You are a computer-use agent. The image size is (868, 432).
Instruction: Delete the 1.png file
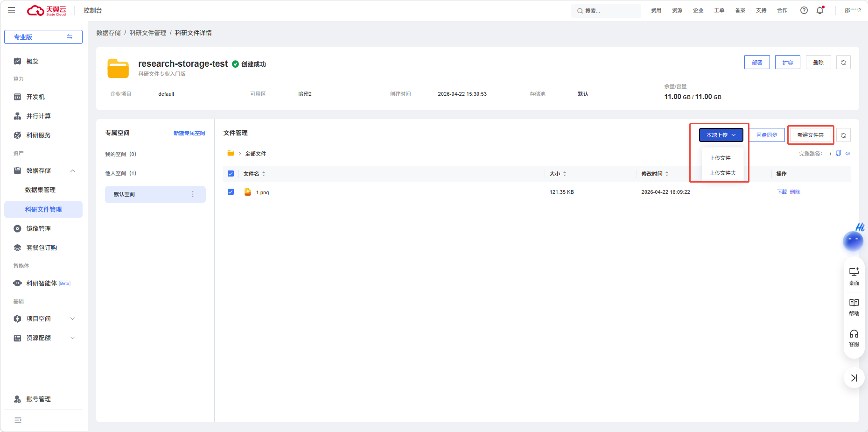tap(795, 192)
